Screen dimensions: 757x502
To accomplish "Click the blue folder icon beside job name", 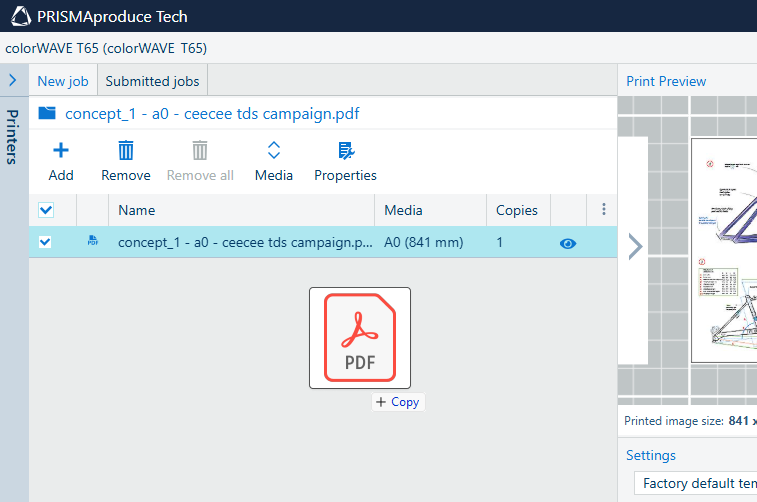I will [x=47, y=113].
